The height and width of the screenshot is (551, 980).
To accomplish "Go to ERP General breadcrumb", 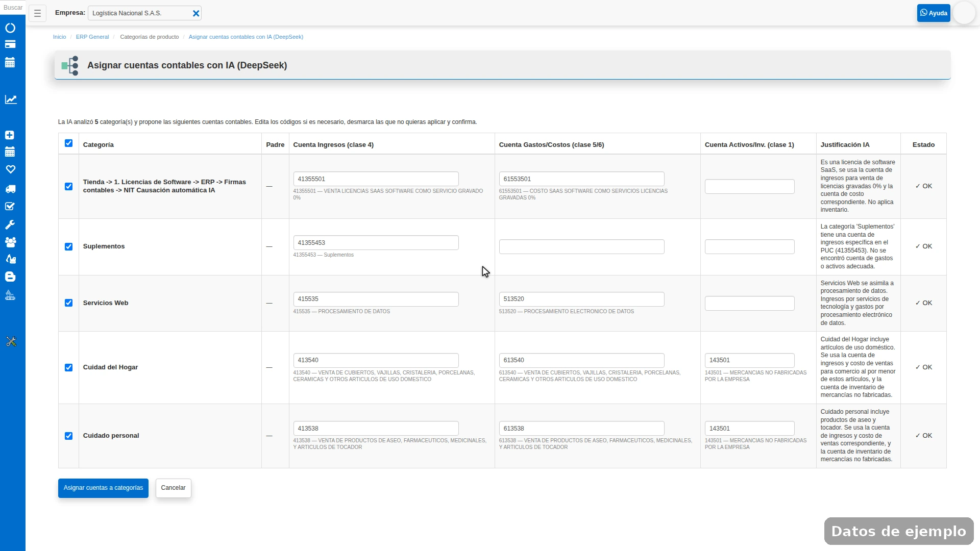I will [x=92, y=37].
